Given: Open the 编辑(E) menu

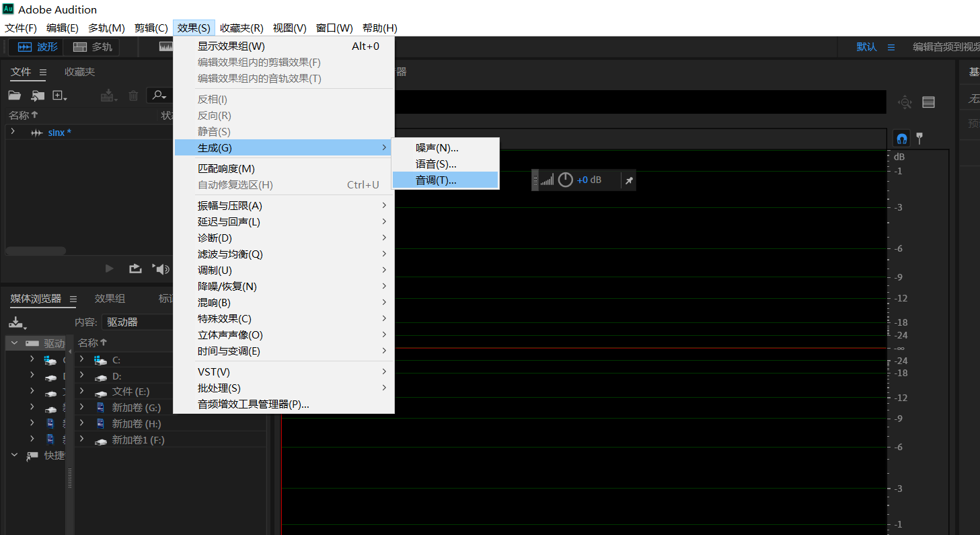Looking at the screenshot, I should click(63, 28).
